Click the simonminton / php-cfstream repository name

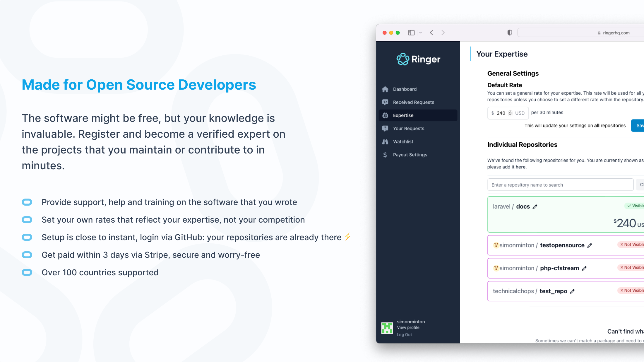click(x=539, y=268)
